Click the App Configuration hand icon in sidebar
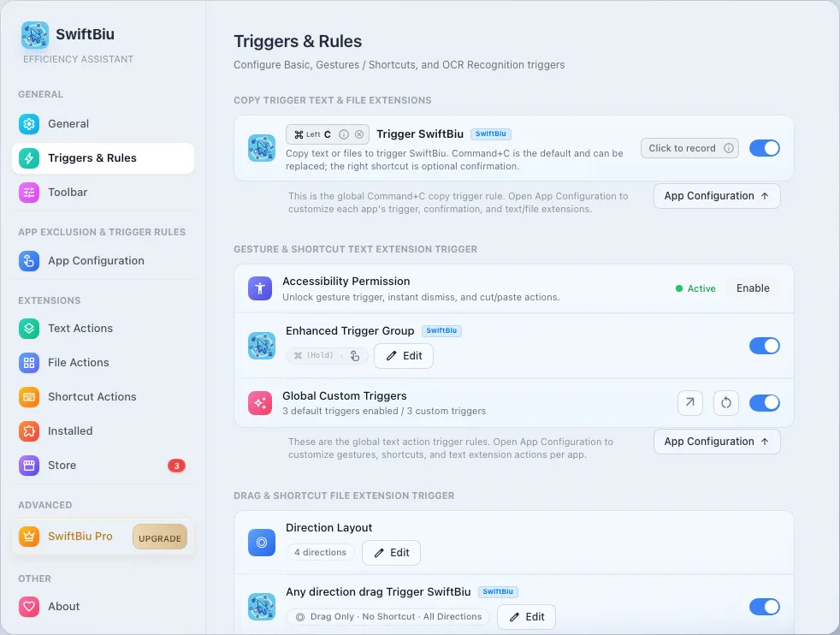The height and width of the screenshot is (635, 840). coord(29,261)
